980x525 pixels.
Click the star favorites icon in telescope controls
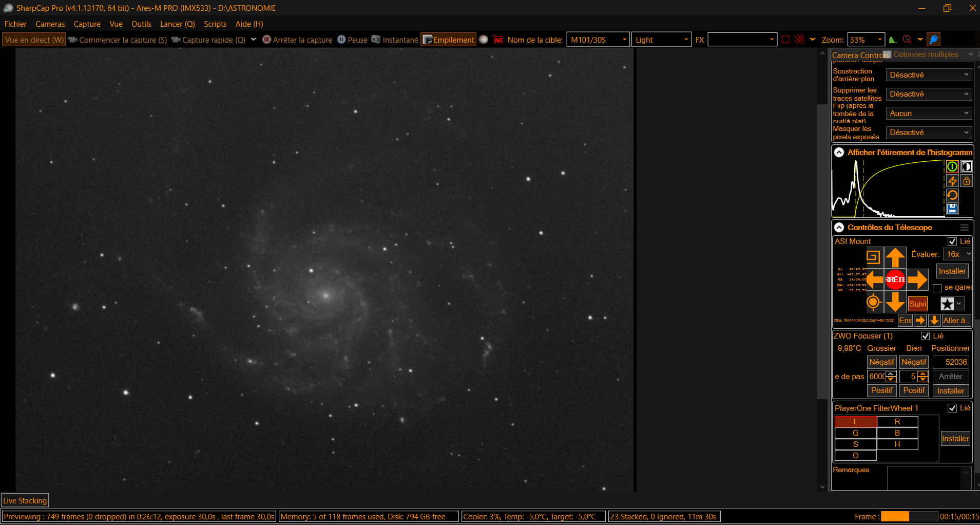(x=947, y=304)
